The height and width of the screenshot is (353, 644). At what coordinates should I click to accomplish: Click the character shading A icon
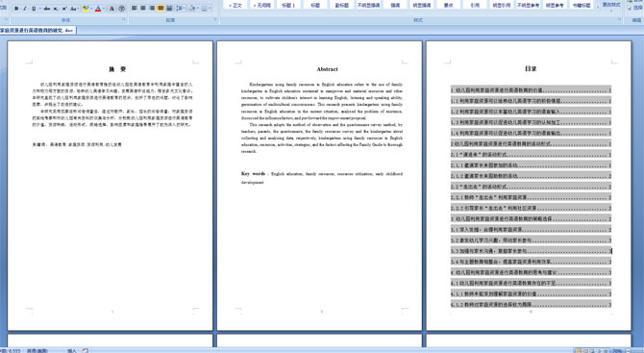click(111, 9)
